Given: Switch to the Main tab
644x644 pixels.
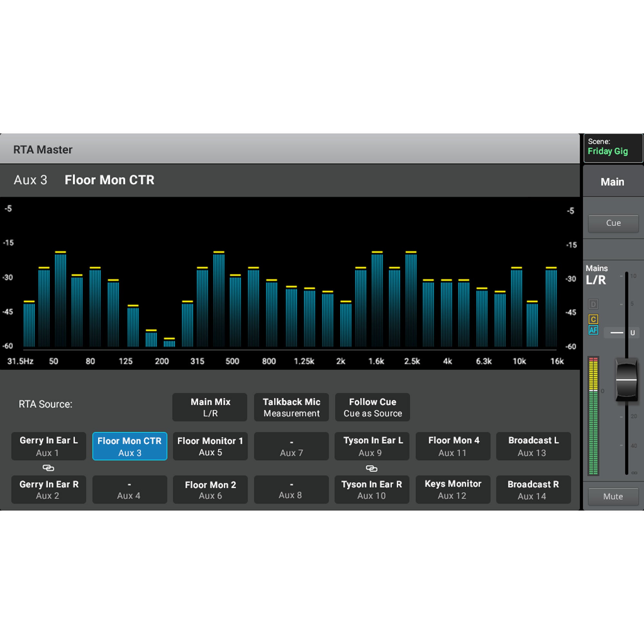Looking at the screenshot, I should (613, 182).
